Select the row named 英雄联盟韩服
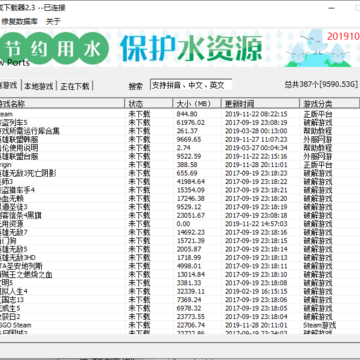 [x=180, y=139]
